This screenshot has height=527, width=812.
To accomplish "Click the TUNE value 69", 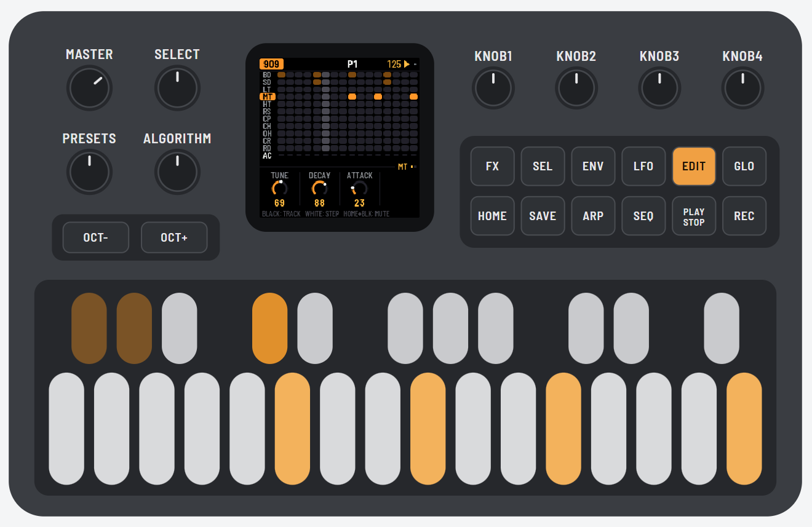I will pyautogui.click(x=279, y=203).
